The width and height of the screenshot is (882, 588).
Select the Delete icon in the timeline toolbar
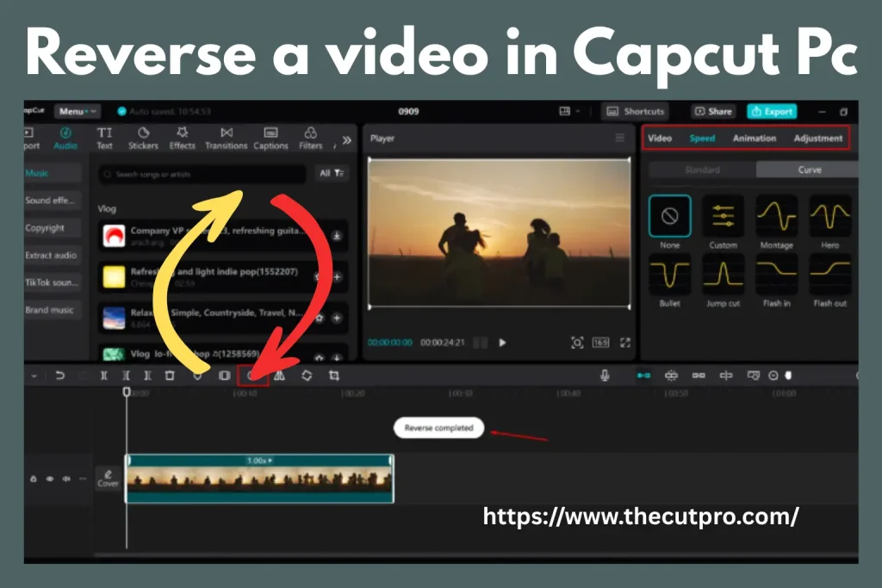(170, 374)
